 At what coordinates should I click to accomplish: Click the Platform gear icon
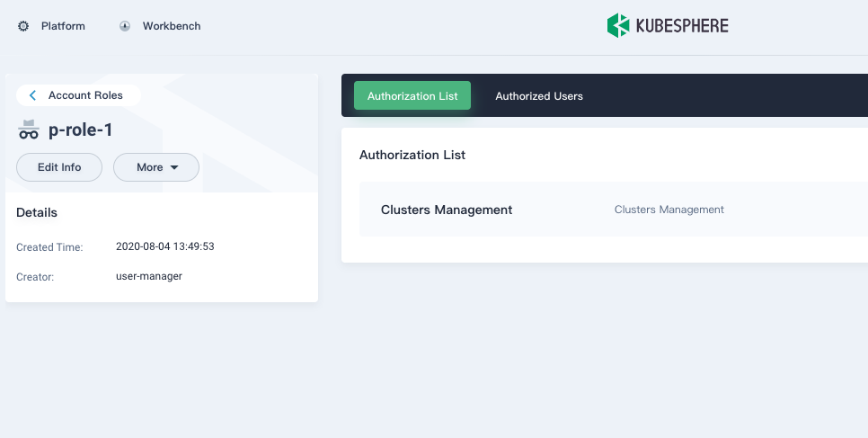click(x=23, y=26)
